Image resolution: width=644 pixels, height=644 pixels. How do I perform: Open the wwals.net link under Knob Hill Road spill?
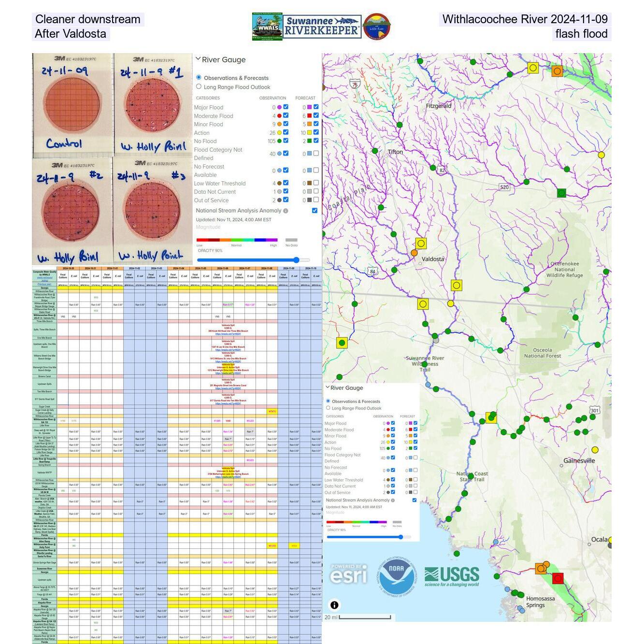(228, 334)
